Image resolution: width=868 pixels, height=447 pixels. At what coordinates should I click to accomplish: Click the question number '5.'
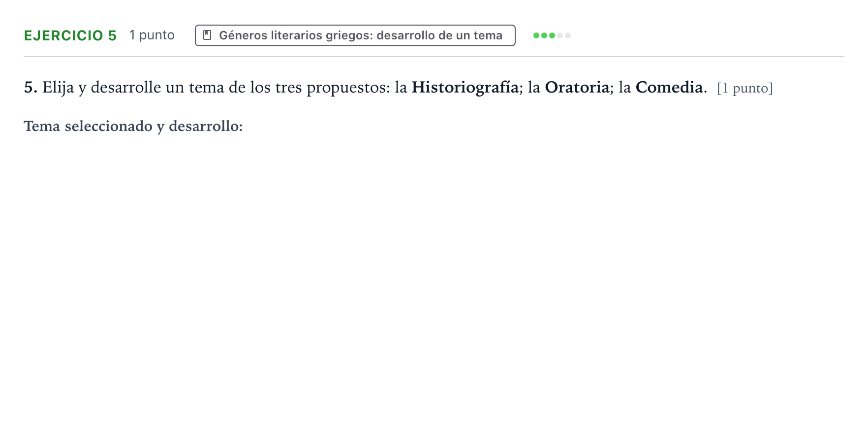pos(31,88)
